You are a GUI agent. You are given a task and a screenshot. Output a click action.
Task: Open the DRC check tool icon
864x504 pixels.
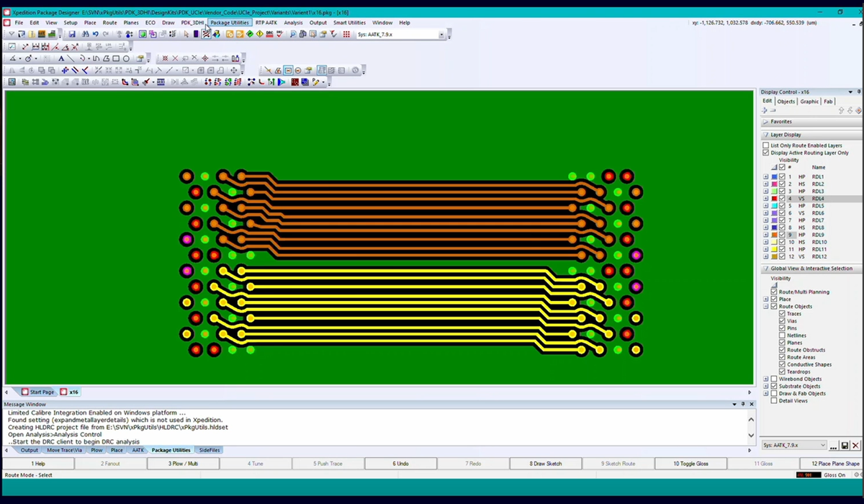click(x=279, y=33)
